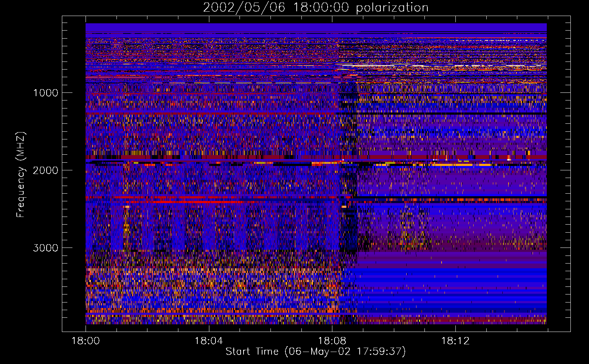The image size is (589, 364).
Task: Click the 18:00 time tick label
Action: [x=86, y=341]
